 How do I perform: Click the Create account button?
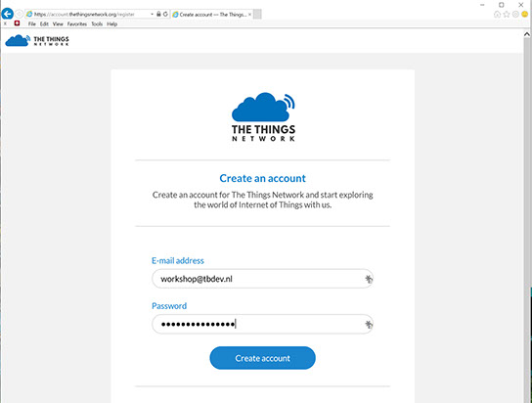pos(263,358)
